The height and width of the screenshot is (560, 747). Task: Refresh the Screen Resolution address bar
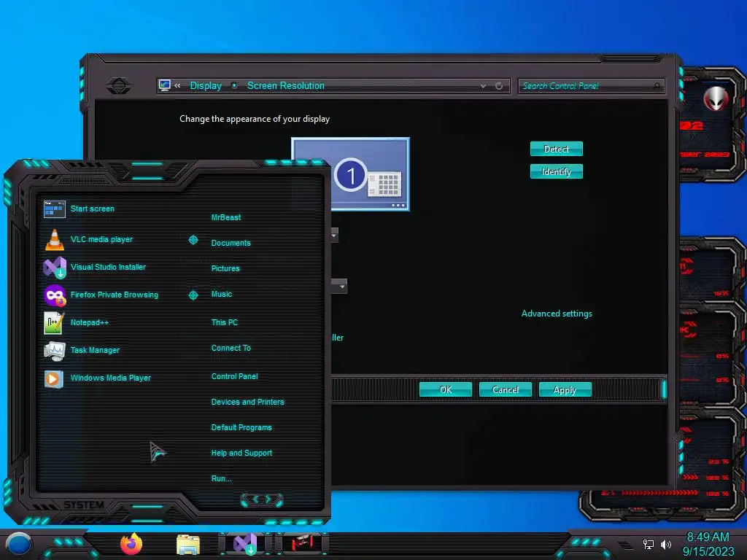pyautogui.click(x=499, y=86)
